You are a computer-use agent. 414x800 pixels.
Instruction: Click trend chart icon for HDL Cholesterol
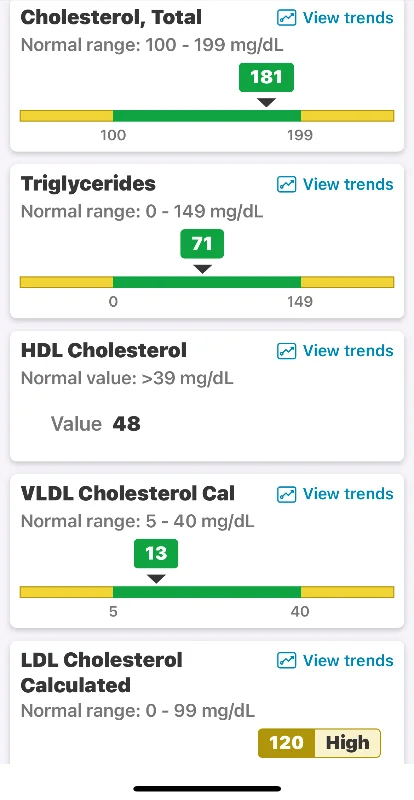(x=286, y=351)
